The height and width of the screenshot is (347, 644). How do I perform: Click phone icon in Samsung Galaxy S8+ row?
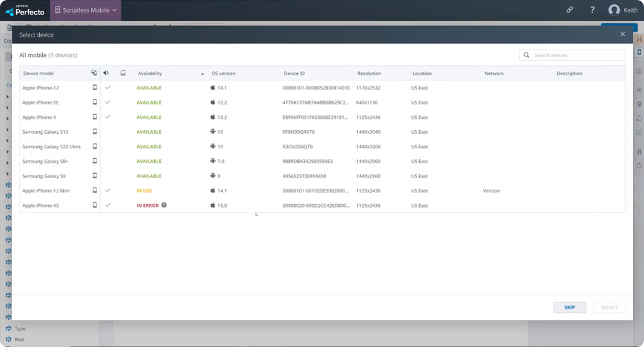(x=95, y=161)
